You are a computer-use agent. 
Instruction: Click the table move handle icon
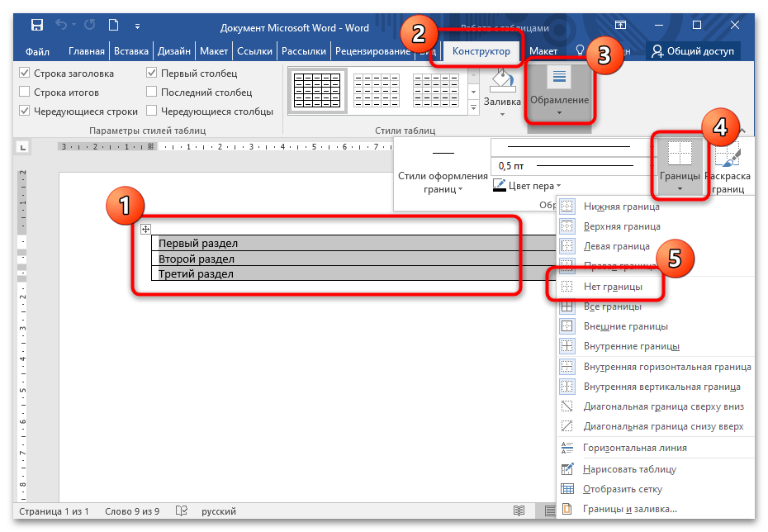(x=145, y=229)
